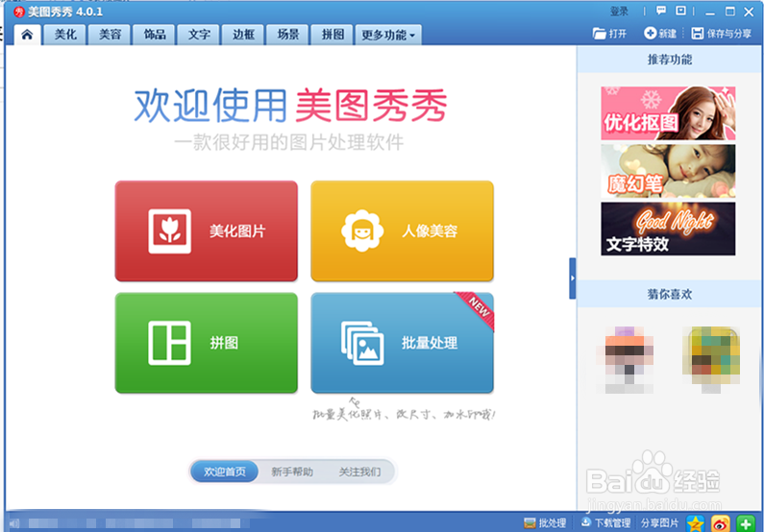Select the 欢迎首页 toggle option
764x532 pixels.
[224, 472]
